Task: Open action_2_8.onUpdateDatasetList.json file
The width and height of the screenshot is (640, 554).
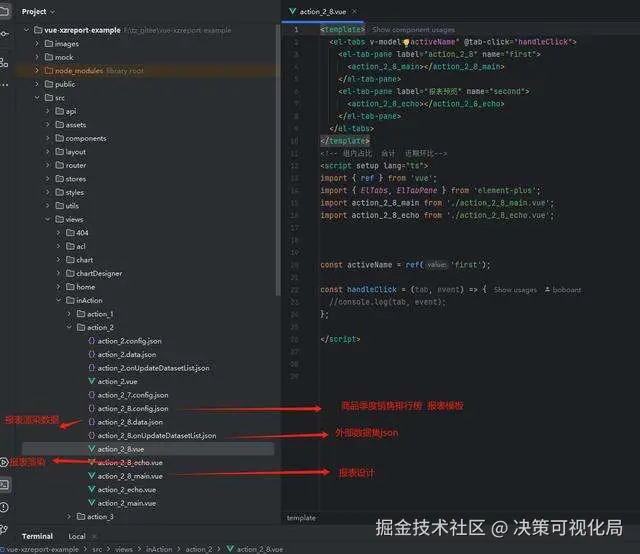Action: click(x=157, y=436)
